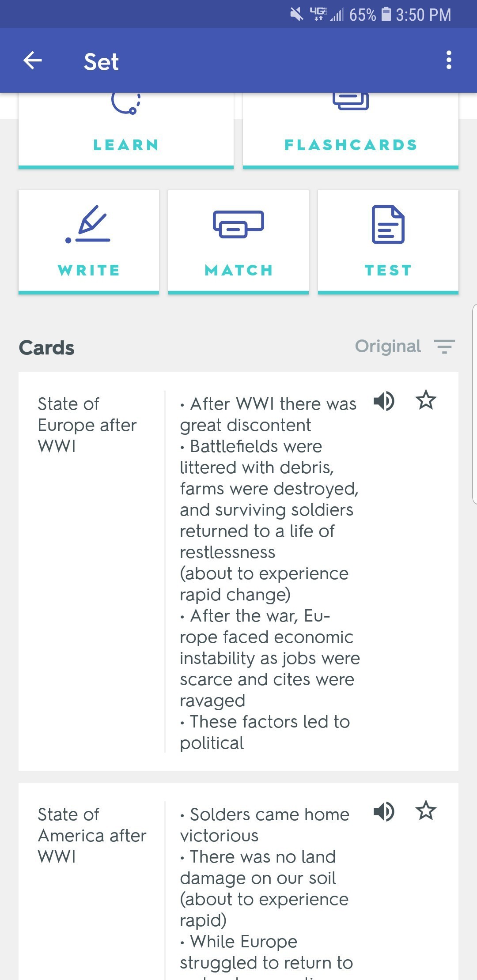Tap the muted sound status icon
This screenshot has height=980, width=477.
pyautogui.click(x=297, y=14)
